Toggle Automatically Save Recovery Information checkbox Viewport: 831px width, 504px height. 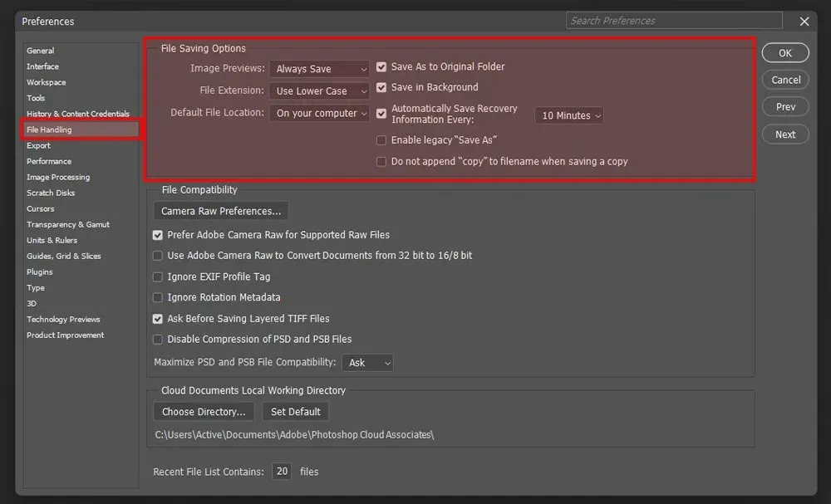click(381, 113)
